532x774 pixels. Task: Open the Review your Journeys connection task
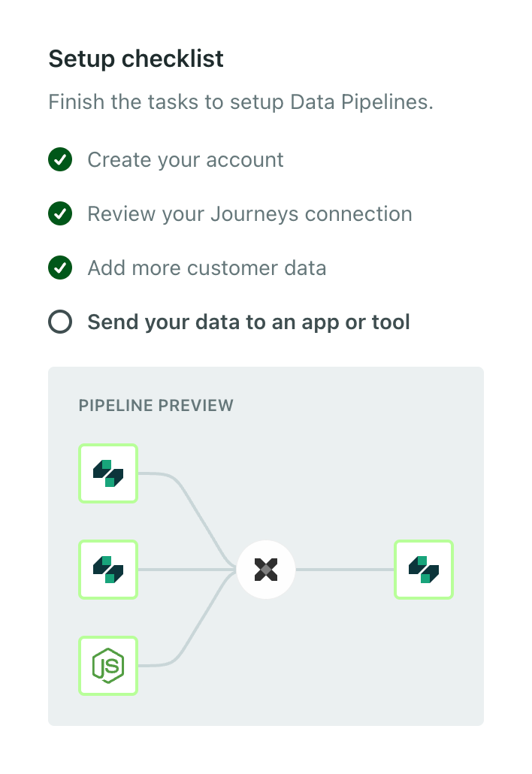(250, 213)
